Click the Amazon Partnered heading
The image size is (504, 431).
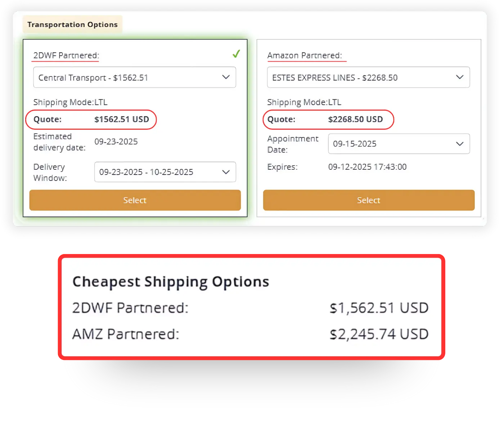click(305, 55)
